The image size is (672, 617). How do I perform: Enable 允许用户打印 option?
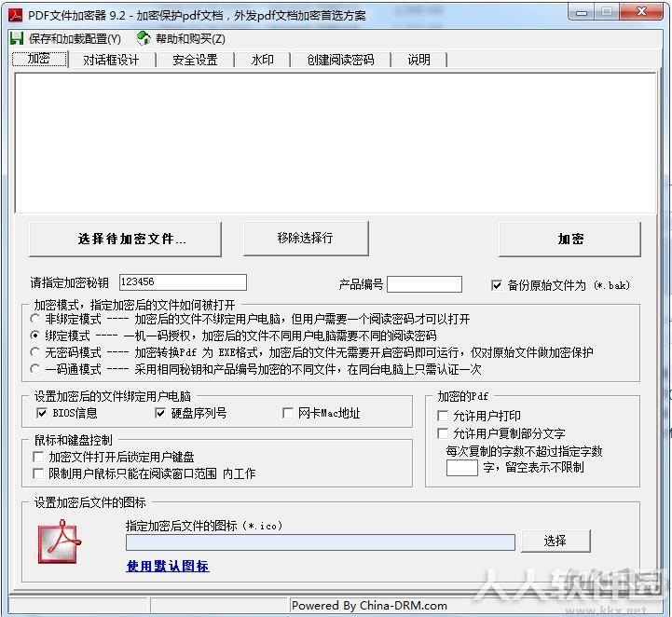(443, 416)
